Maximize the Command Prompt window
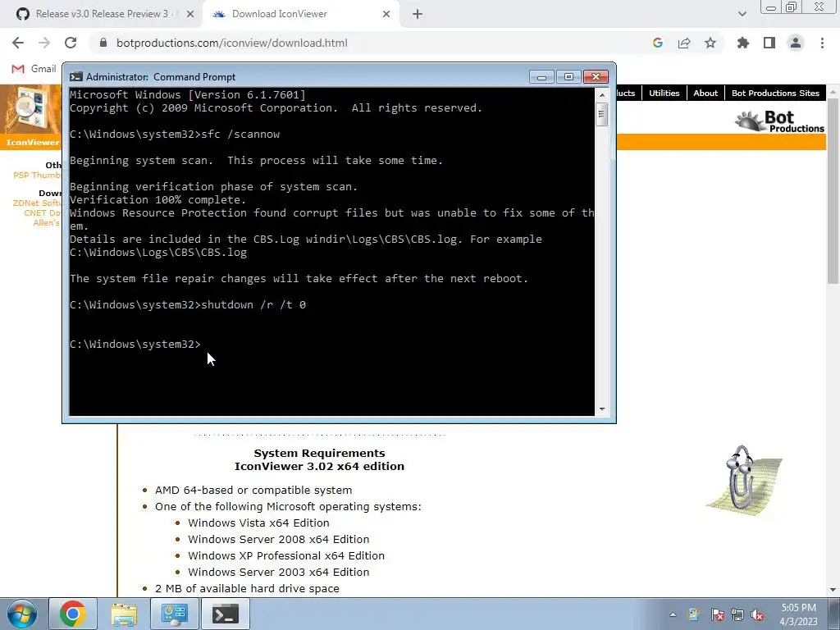Image resolution: width=840 pixels, height=630 pixels. tap(568, 76)
